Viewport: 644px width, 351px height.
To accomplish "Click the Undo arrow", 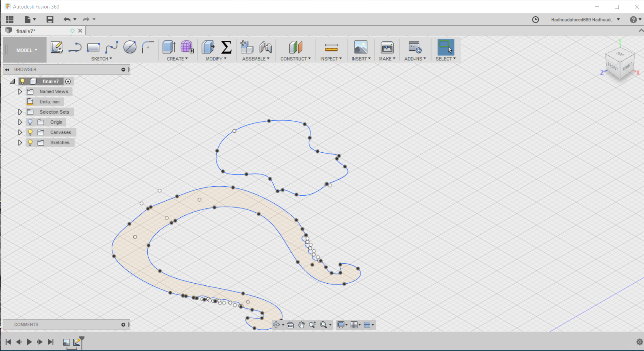I will point(67,19).
